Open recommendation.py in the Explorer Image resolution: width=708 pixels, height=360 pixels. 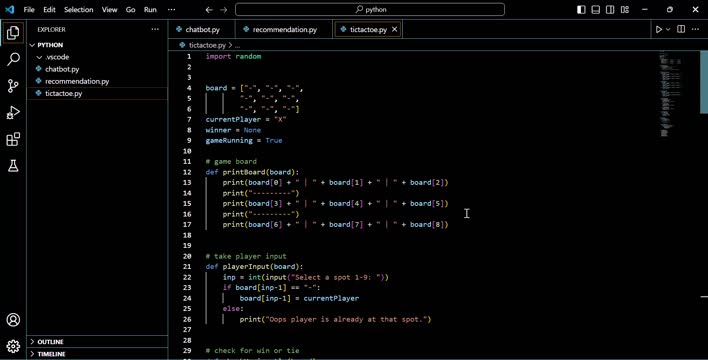(77, 81)
